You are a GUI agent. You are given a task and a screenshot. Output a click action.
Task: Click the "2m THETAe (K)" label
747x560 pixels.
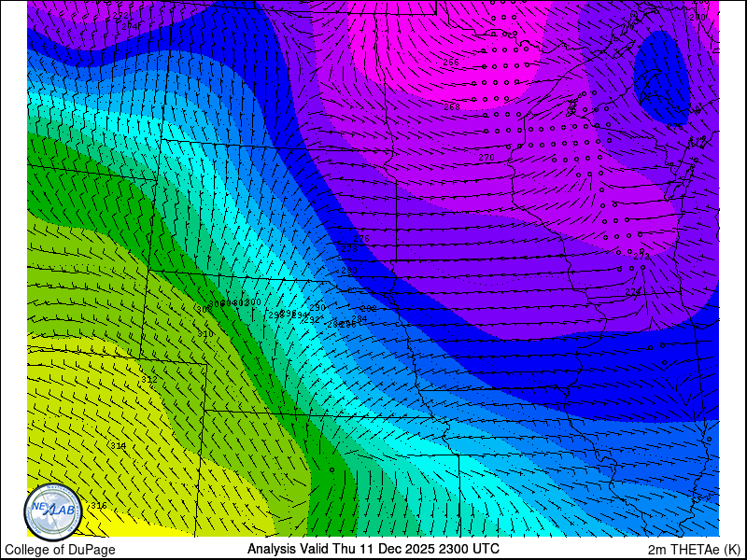pyautogui.click(x=695, y=549)
